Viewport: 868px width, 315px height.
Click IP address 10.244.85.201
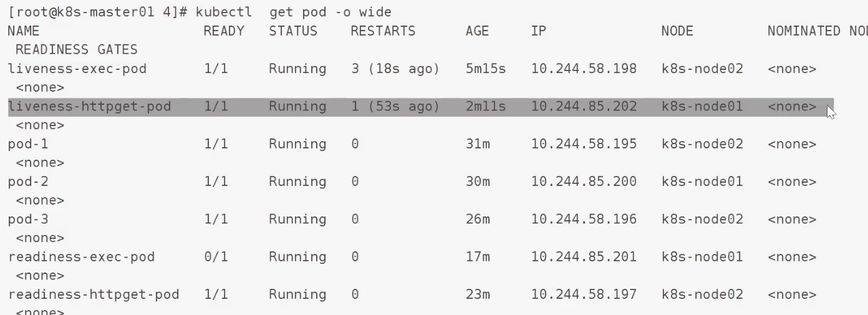584,256
